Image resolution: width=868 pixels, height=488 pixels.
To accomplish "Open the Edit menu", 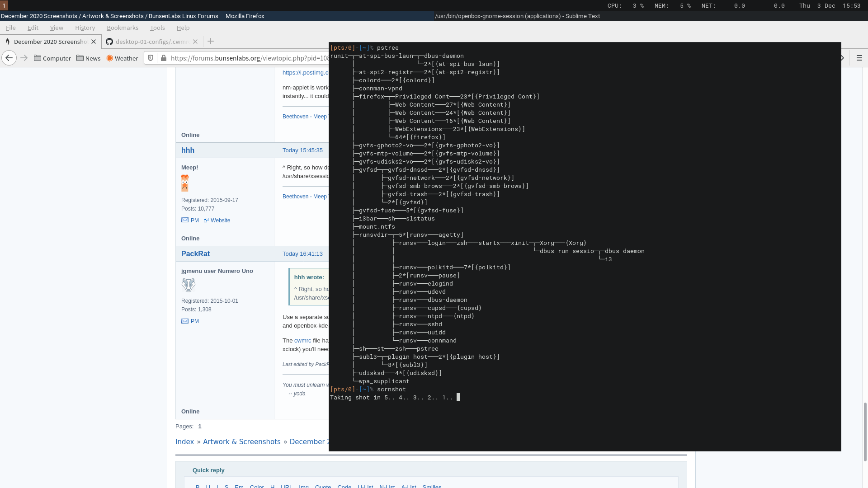I will pos(33,28).
